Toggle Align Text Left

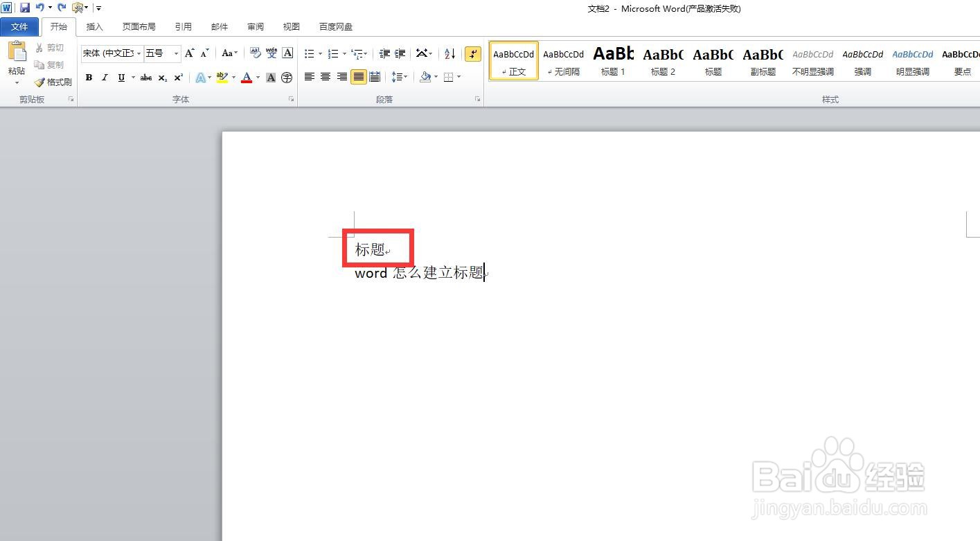(x=310, y=77)
